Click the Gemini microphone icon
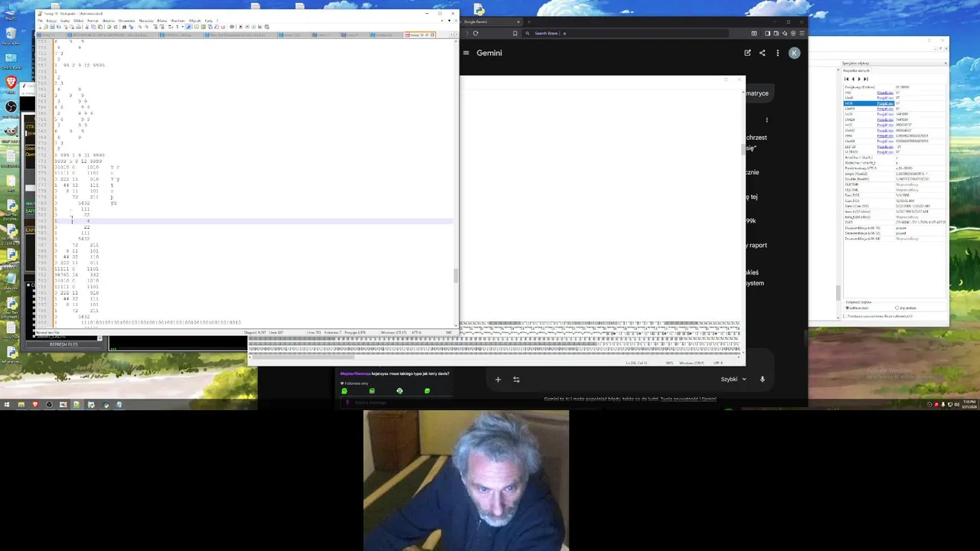Viewport: 980px width, 551px height. 762,379
